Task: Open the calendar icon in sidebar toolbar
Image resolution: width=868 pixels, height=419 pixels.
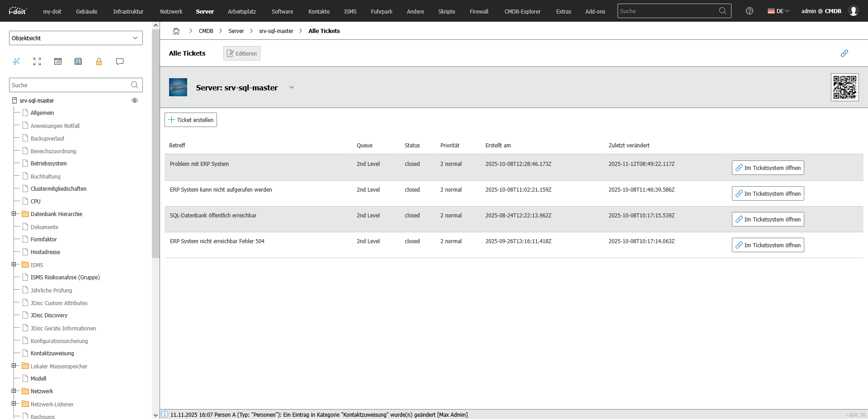Action: (x=58, y=61)
